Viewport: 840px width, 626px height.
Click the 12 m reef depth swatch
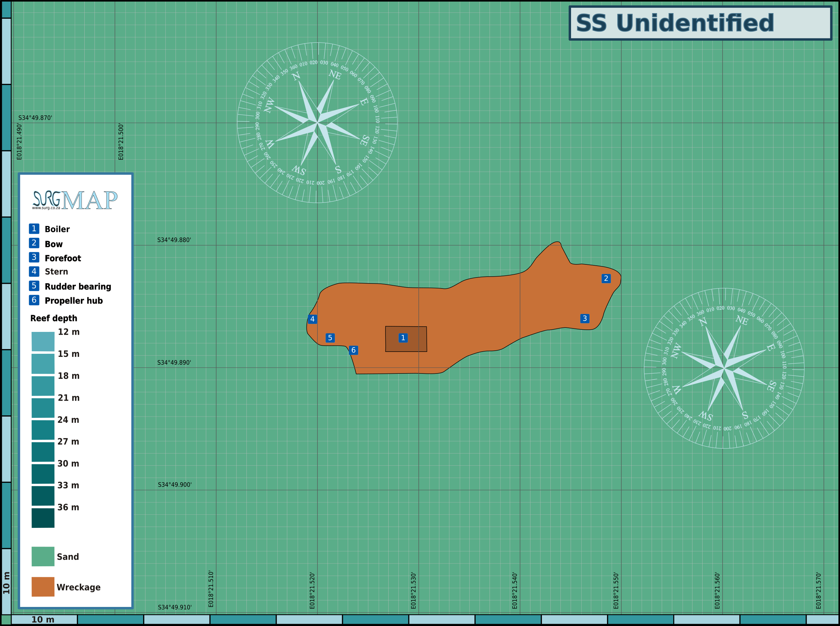(43, 342)
